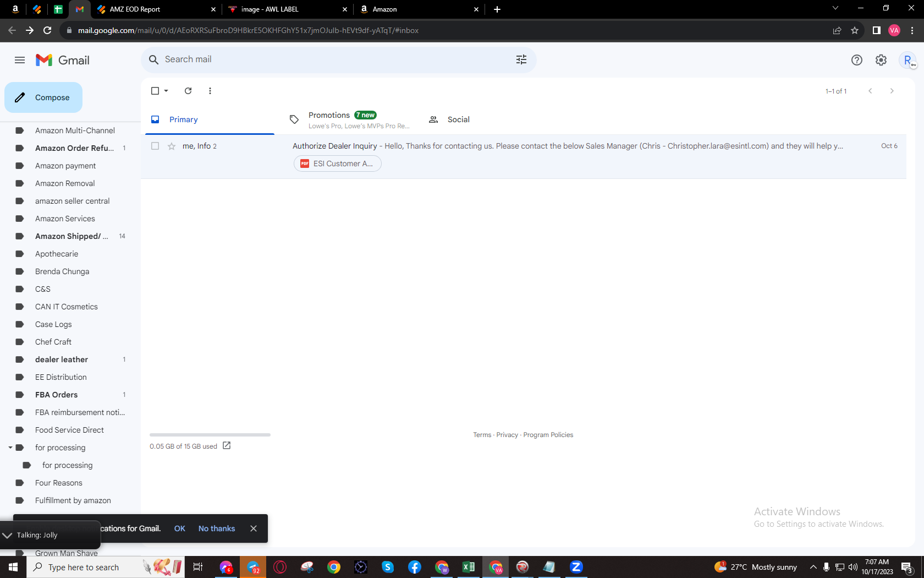Open the Windows Start menu

pos(13,567)
